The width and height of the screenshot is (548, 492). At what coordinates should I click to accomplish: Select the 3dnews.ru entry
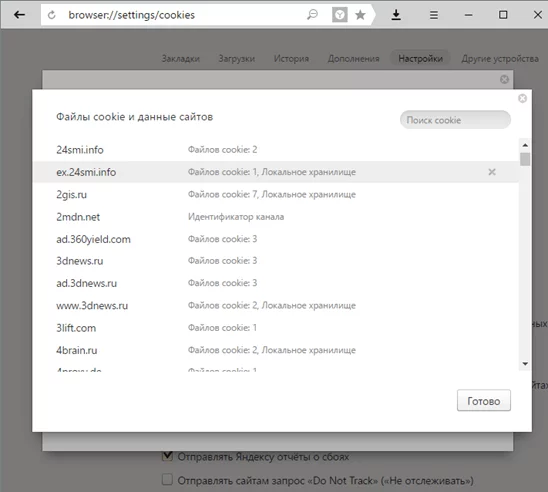(275, 261)
